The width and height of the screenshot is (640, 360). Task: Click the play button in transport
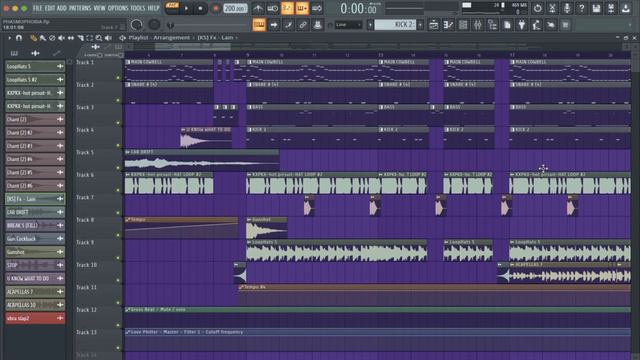187,8
